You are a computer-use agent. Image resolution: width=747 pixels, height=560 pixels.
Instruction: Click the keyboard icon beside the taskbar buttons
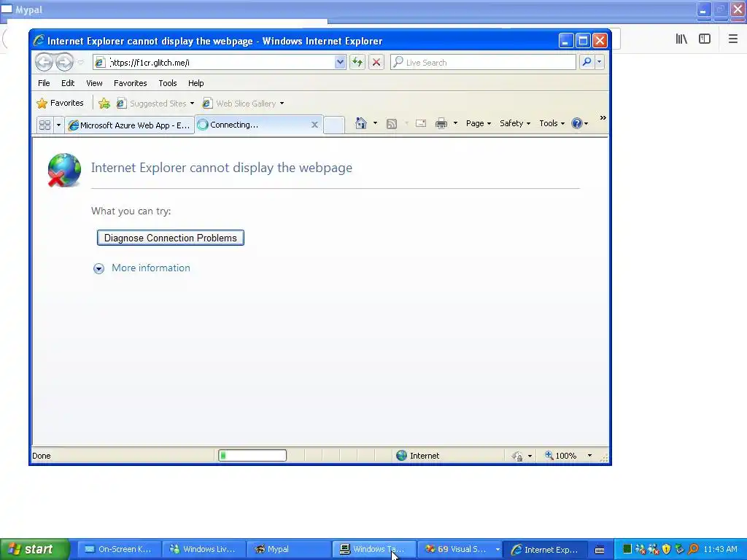click(x=600, y=550)
